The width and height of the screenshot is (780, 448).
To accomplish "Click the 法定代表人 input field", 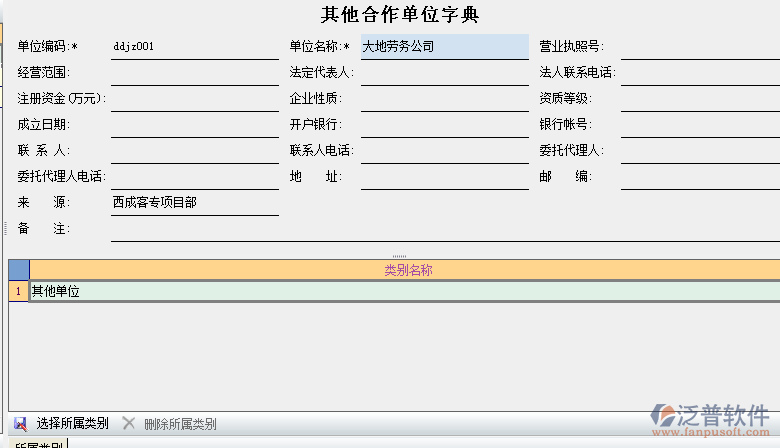I will [445, 73].
